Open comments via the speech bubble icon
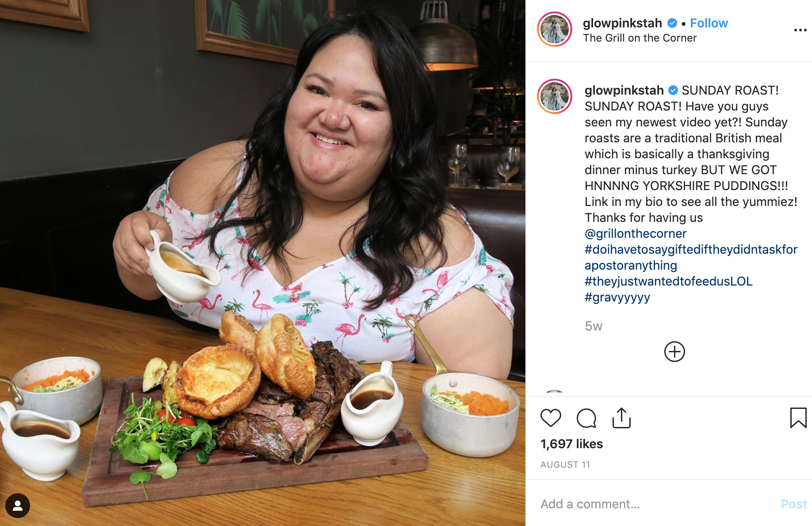 coord(586,418)
